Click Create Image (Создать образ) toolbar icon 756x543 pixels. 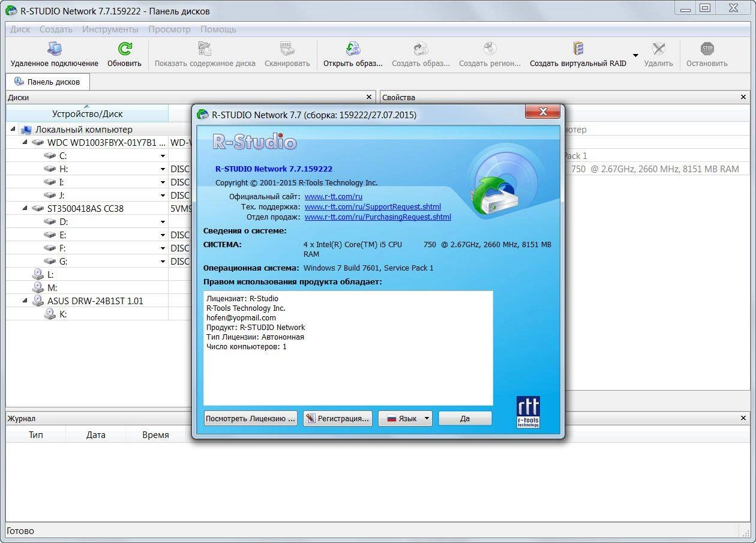click(x=421, y=49)
